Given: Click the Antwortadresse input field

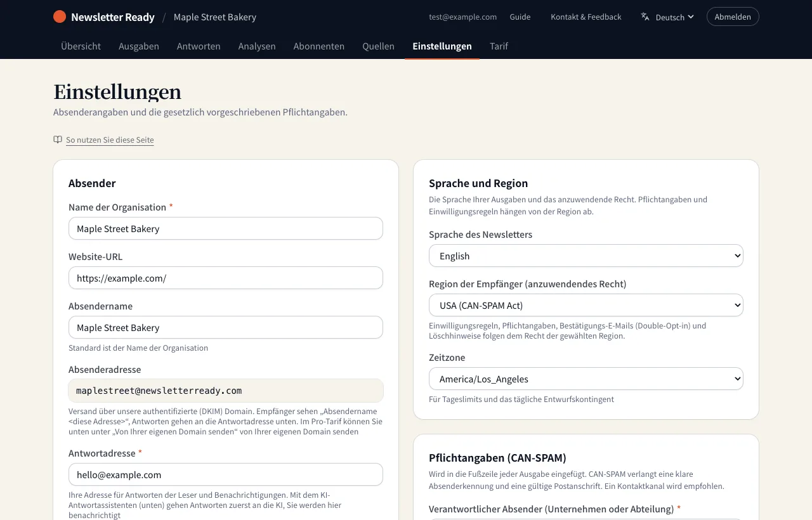Looking at the screenshot, I should pyautogui.click(x=226, y=474).
